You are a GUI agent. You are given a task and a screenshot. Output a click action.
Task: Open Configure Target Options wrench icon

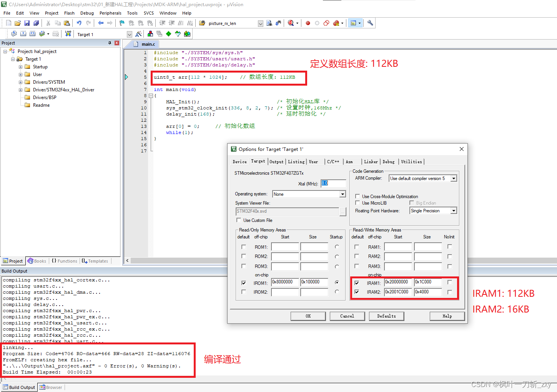[x=370, y=23]
